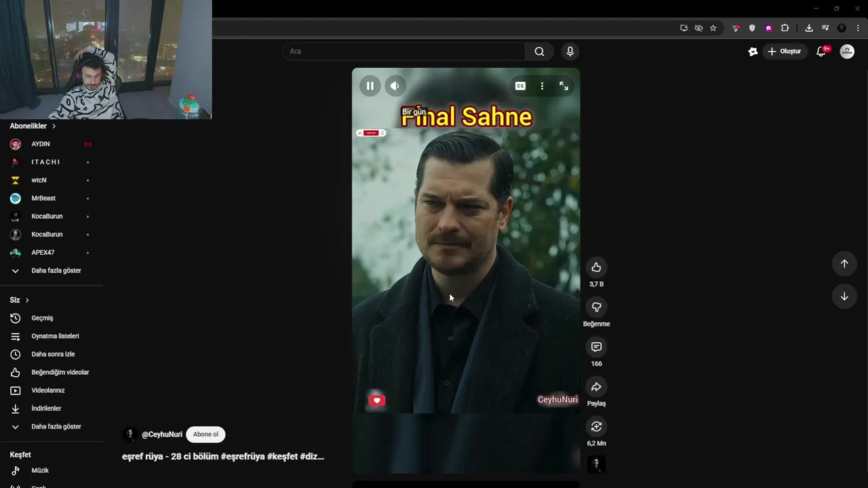Open the browser profile avatar
868x488 pixels.
coord(842,28)
